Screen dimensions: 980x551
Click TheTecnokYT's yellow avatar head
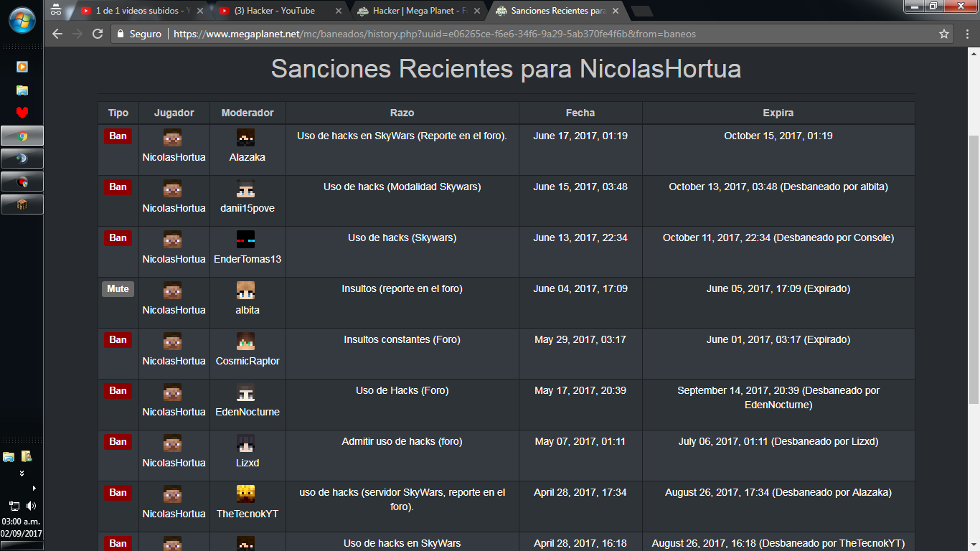coord(246,494)
